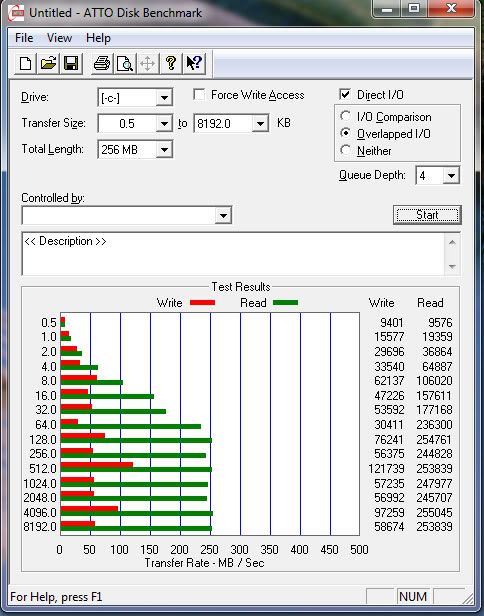Click write value 121739

point(386,469)
